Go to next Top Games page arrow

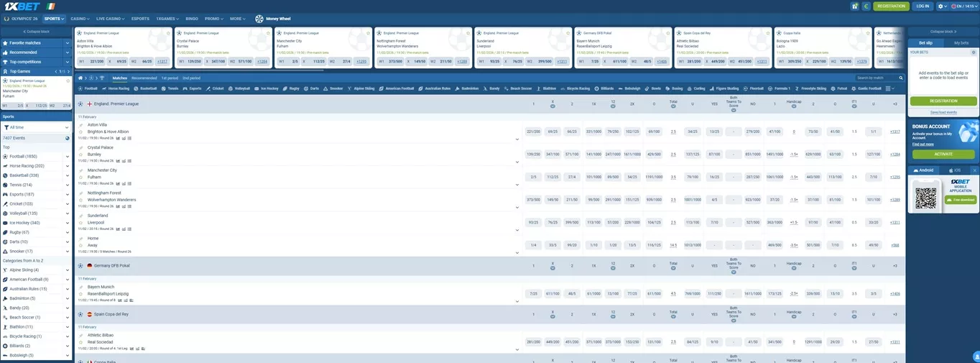70,72
